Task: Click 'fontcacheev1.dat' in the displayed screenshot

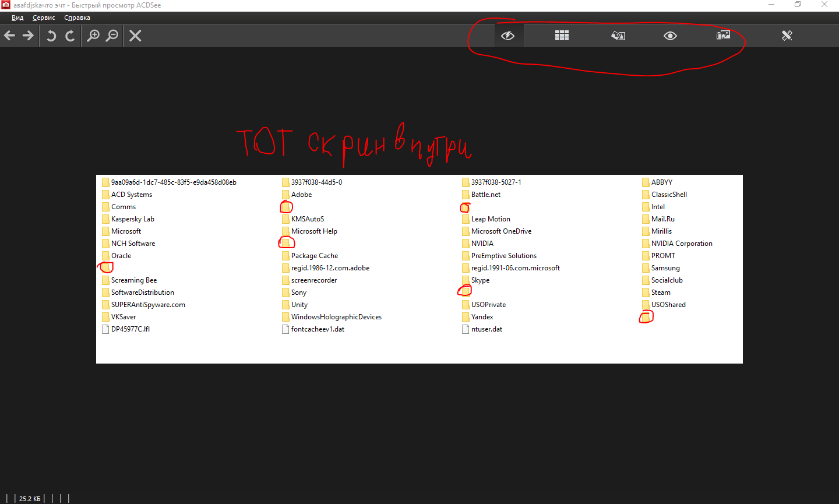Action: click(318, 329)
